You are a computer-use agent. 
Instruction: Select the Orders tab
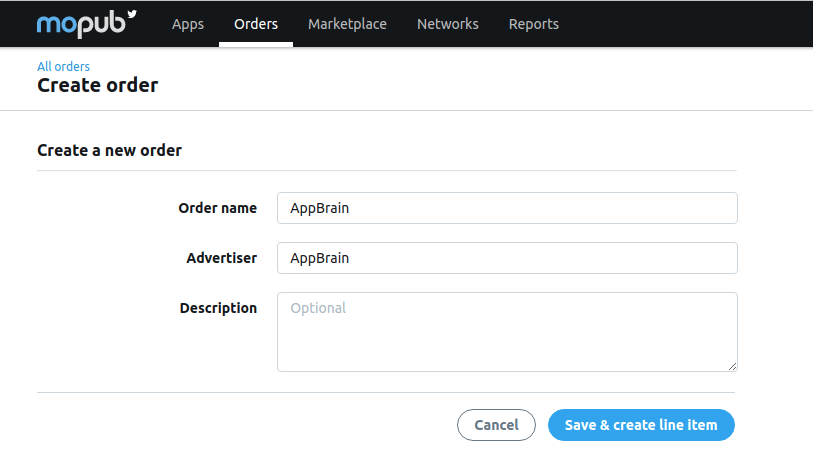(256, 24)
